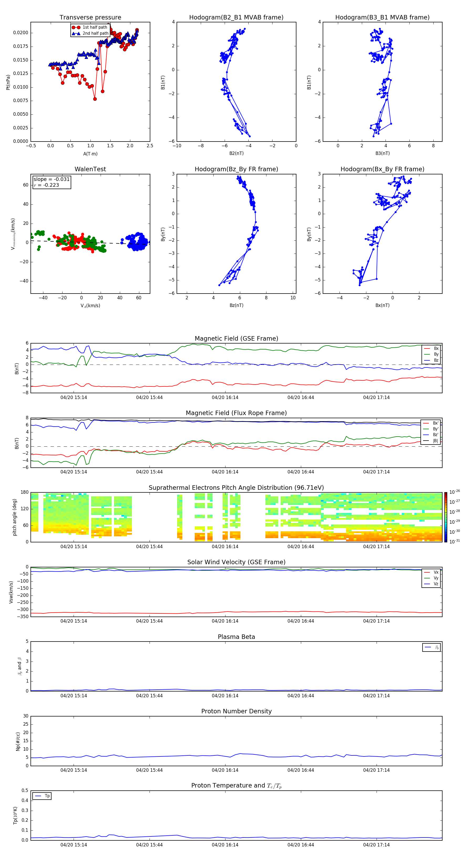Screen dimensions: 473x868
Task: Click the "Solar Wind Velocity (GSE Frame)" title
Action: click(x=236, y=562)
